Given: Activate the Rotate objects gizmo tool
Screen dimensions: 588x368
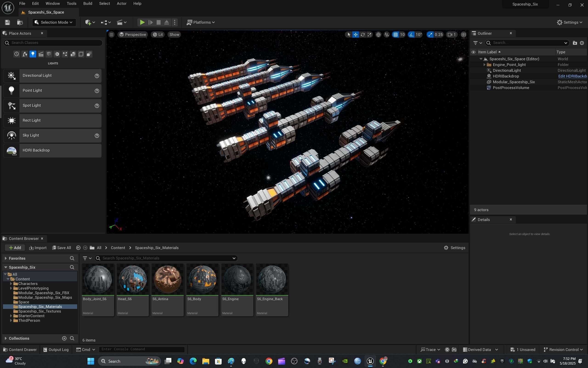Looking at the screenshot, I should [x=362, y=34].
